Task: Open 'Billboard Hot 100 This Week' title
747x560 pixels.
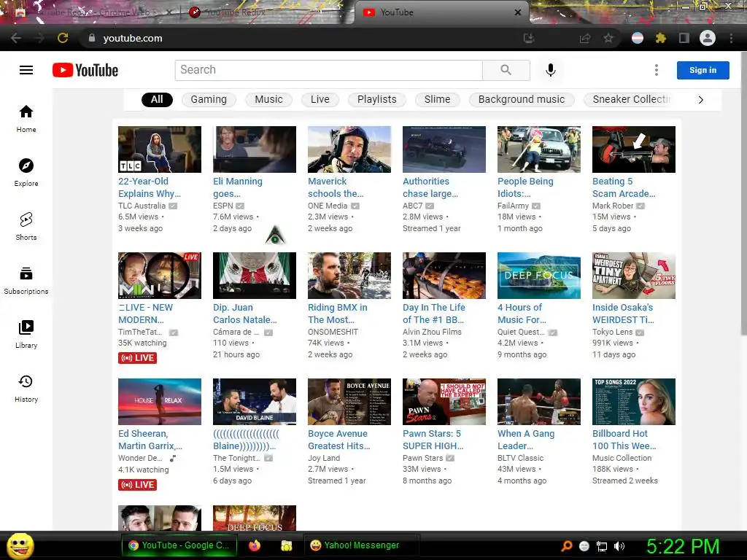Action: pos(624,440)
